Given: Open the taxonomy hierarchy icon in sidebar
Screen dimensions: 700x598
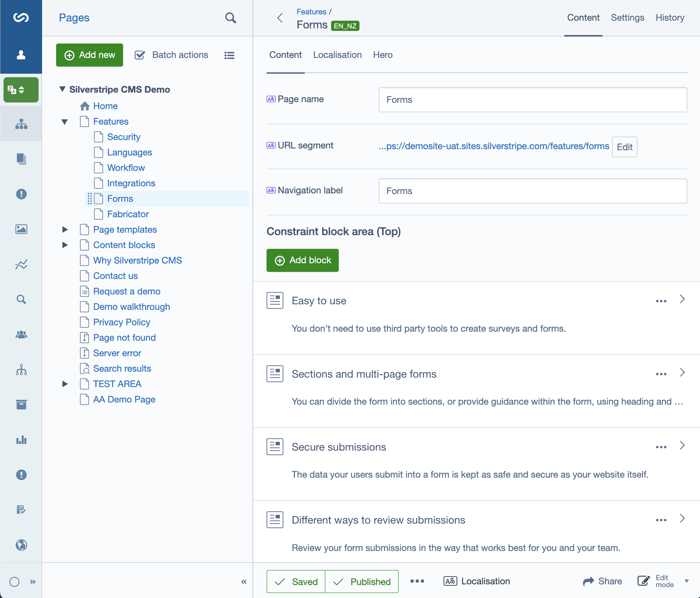Looking at the screenshot, I should (21, 370).
